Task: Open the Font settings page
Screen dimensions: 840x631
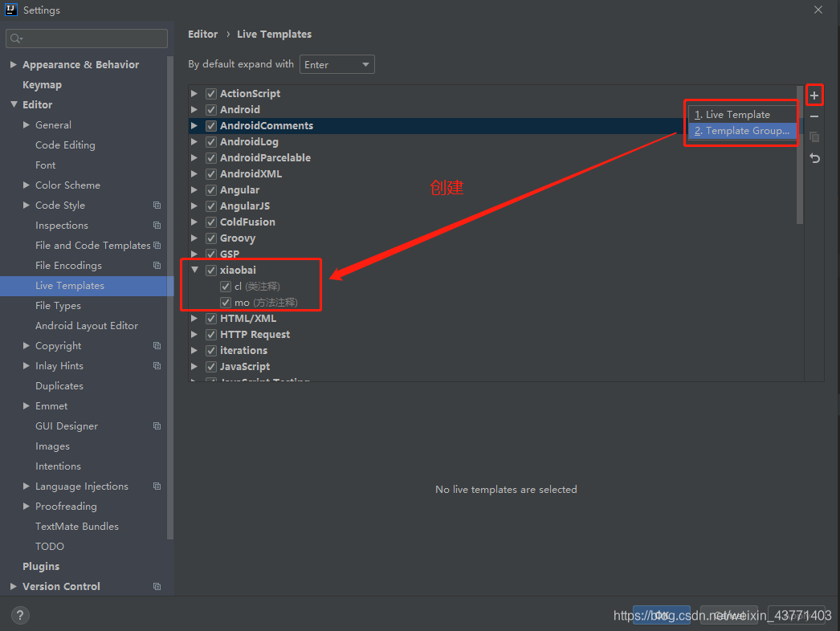Action: 46,165
